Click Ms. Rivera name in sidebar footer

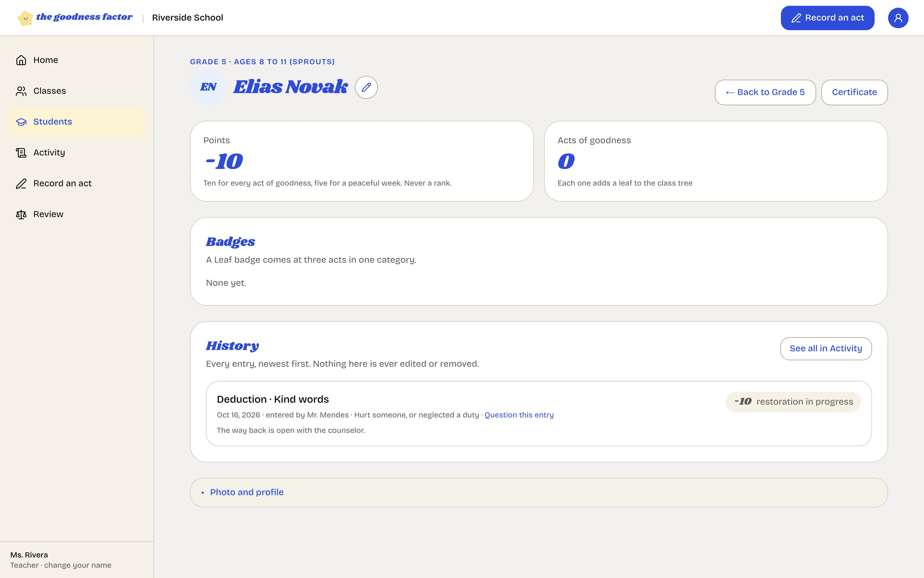(29, 555)
